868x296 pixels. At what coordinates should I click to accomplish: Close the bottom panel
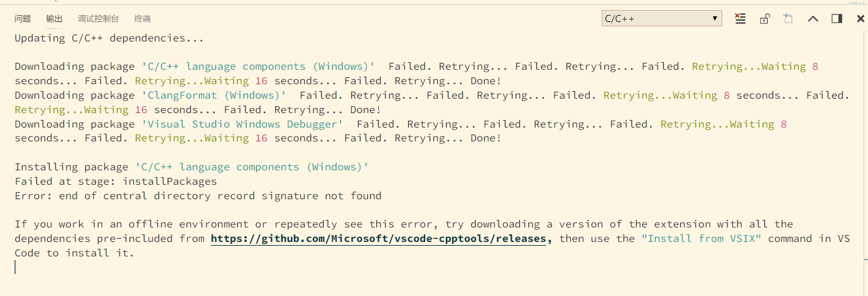[860, 19]
